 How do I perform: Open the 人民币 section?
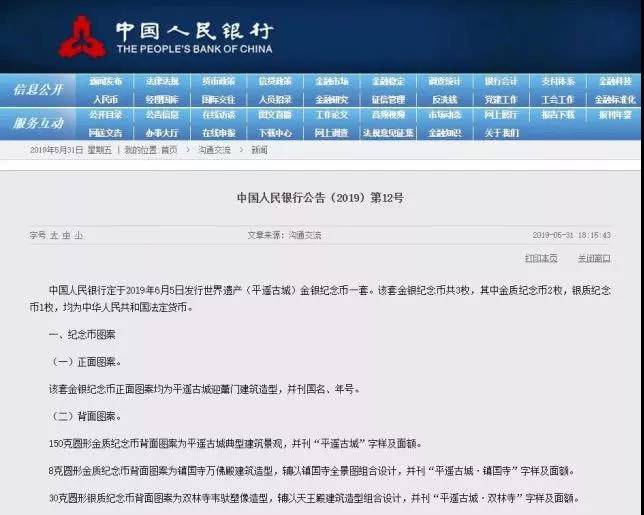click(x=105, y=99)
